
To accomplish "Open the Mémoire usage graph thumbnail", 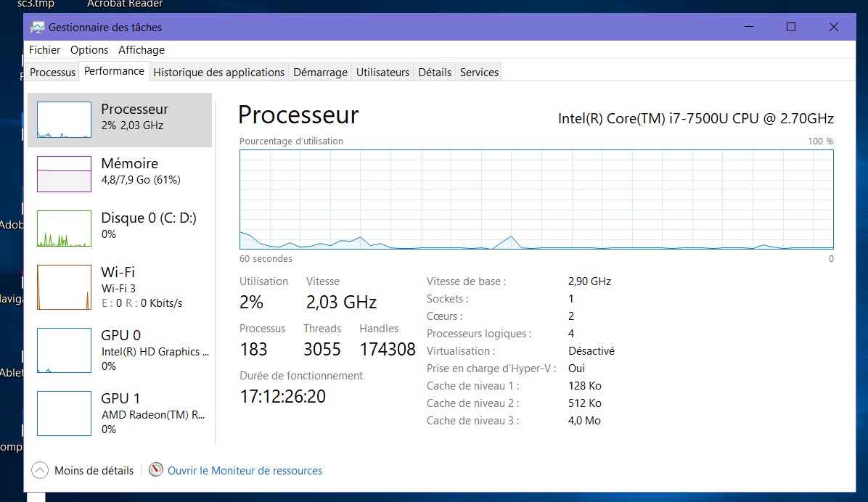I will (x=64, y=174).
